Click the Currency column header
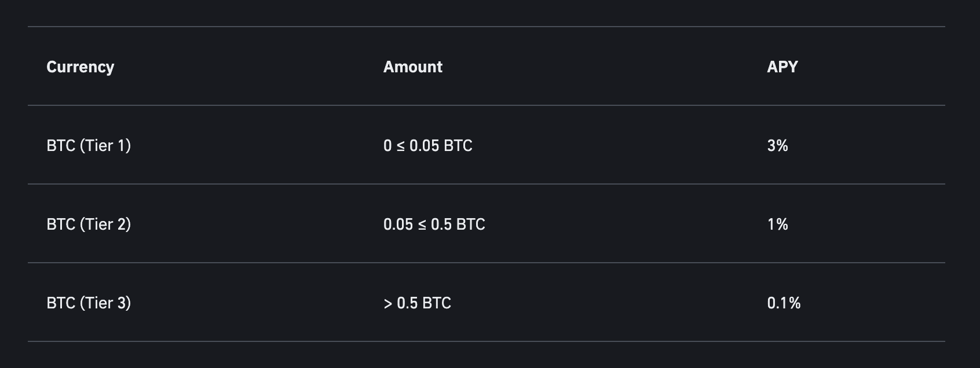 (80, 67)
